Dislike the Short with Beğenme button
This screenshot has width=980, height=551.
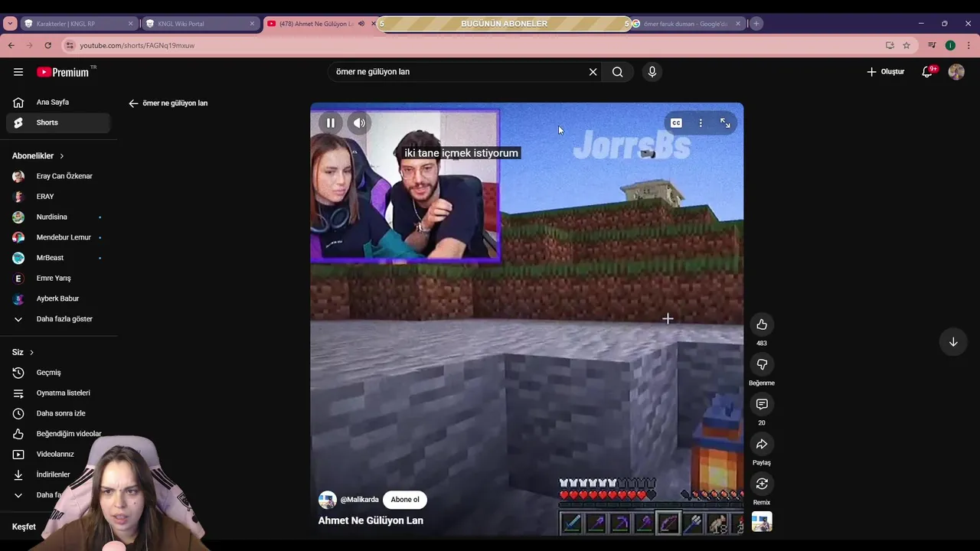point(762,364)
